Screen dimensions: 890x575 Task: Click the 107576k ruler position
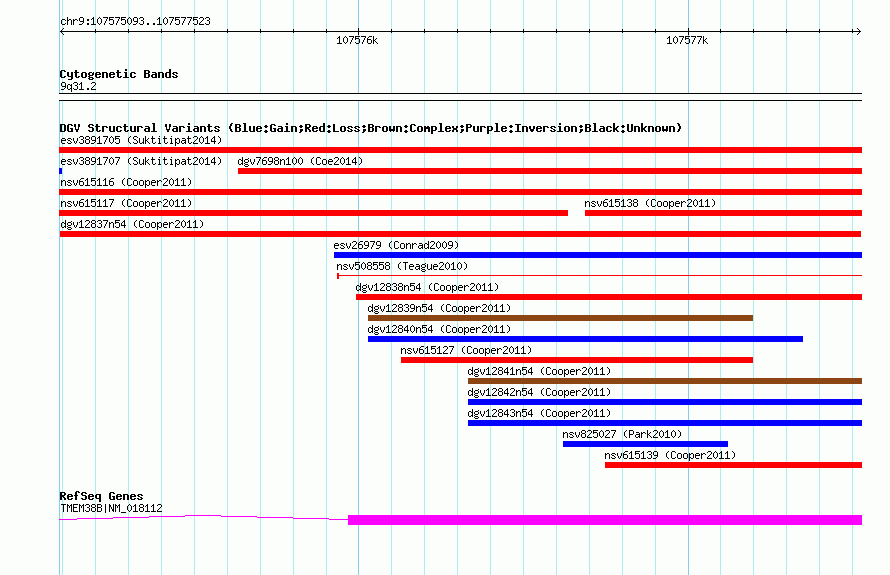click(x=357, y=40)
